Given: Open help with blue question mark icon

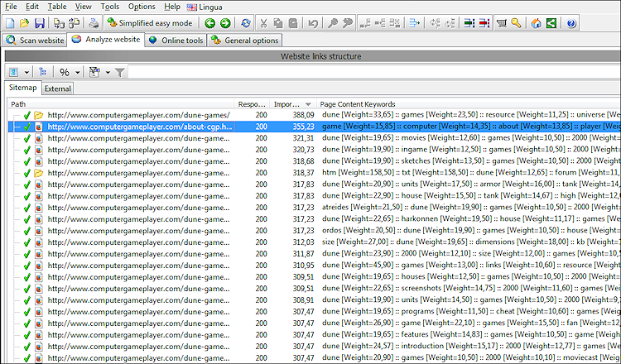Looking at the screenshot, I should [x=570, y=23].
